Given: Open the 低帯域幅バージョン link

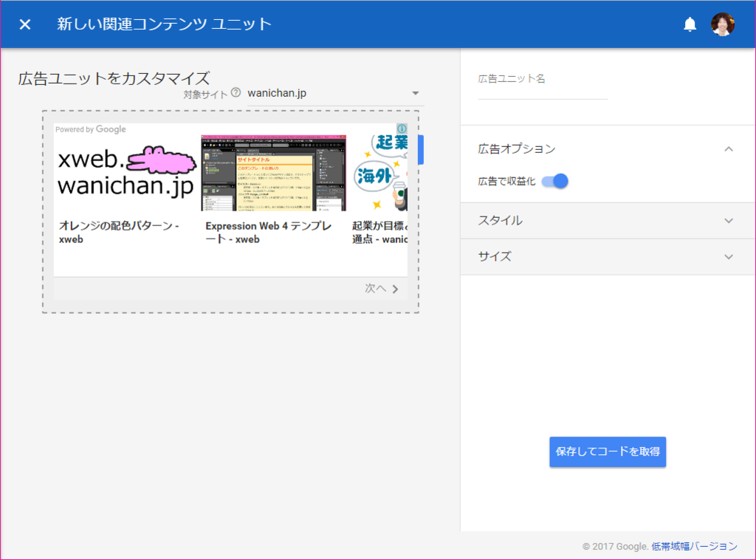Looking at the screenshot, I should (694, 546).
